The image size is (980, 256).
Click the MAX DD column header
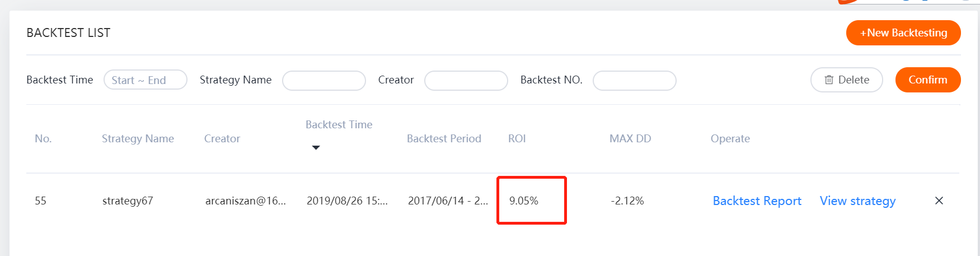[x=630, y=139]
